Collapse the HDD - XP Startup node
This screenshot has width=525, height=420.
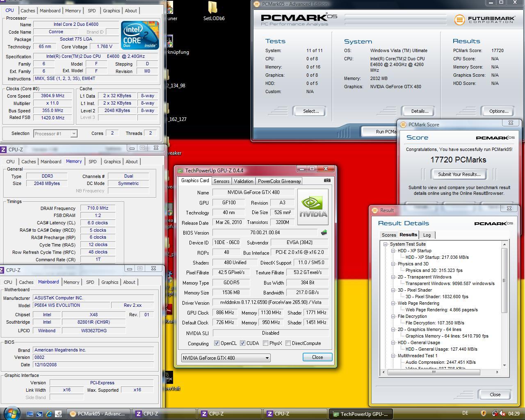click(x=393, y=251)
